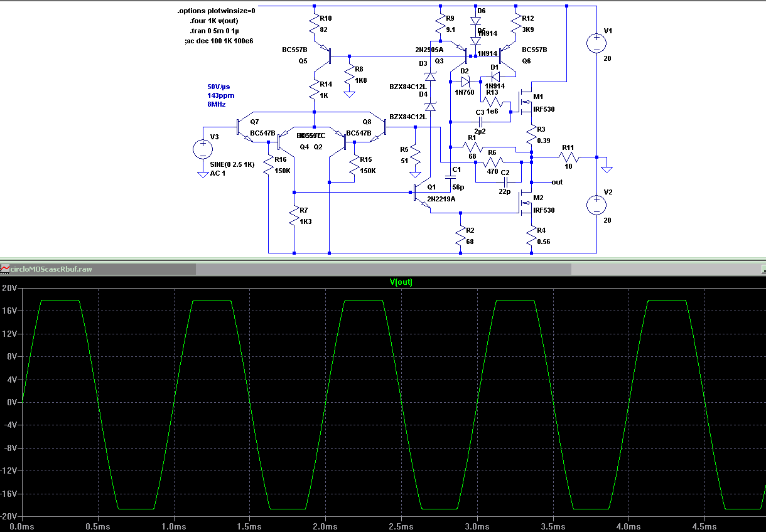Click the 4.5ms label on time axis
766x532 pixels.
tap(705, 526)
